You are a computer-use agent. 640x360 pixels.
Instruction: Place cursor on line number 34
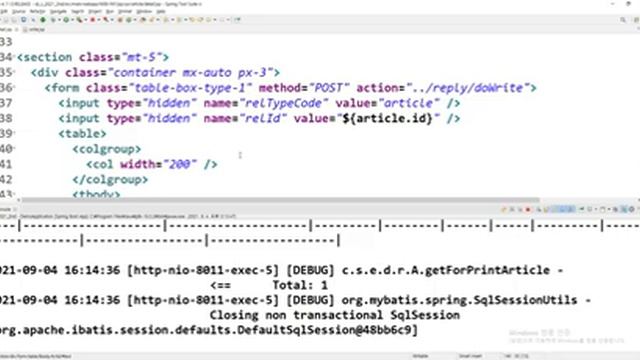[x=6, y=57]
